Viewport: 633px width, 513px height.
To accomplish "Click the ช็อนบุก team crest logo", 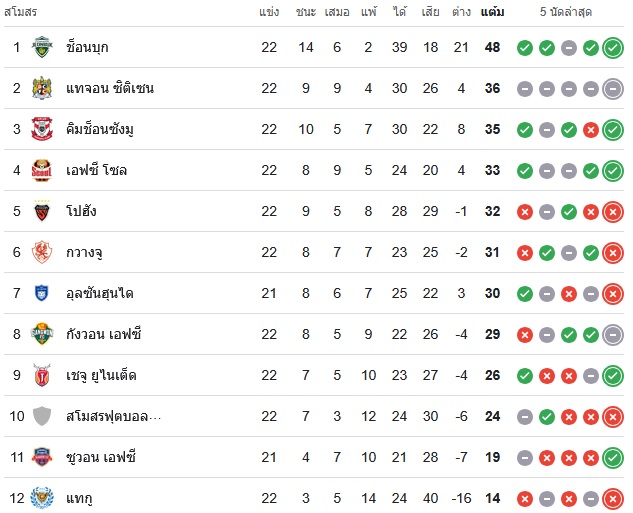I will [42, 47].
